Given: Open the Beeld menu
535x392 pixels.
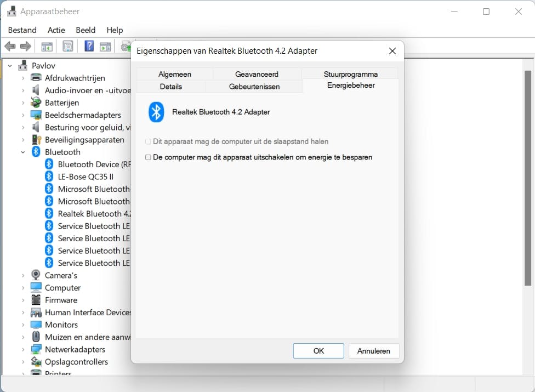Looking at the screenshot, I should pyautogui.click(x=86, y=30).
